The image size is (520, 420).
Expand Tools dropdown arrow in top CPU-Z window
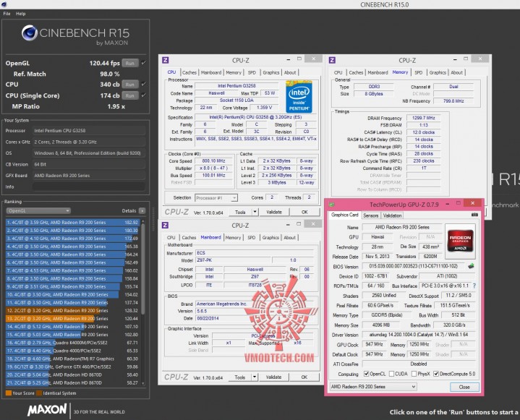point(255,212)
